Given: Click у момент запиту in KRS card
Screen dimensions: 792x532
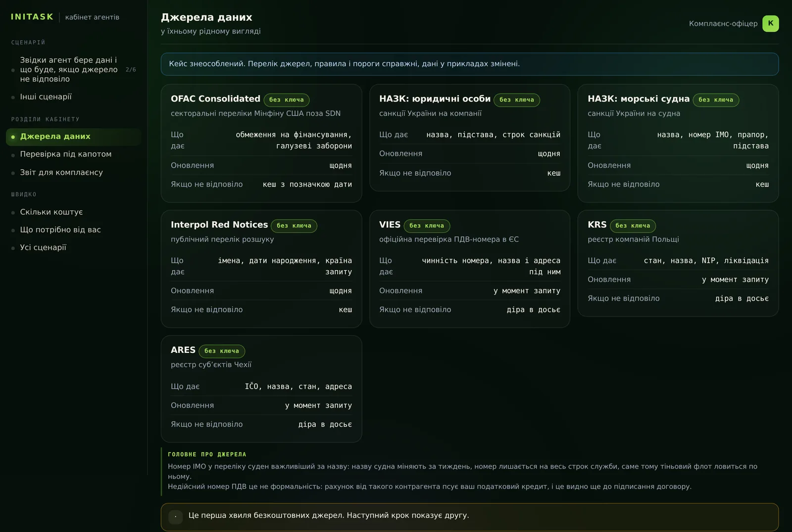Looking at the screenshot, I should [x=735, y=280].
